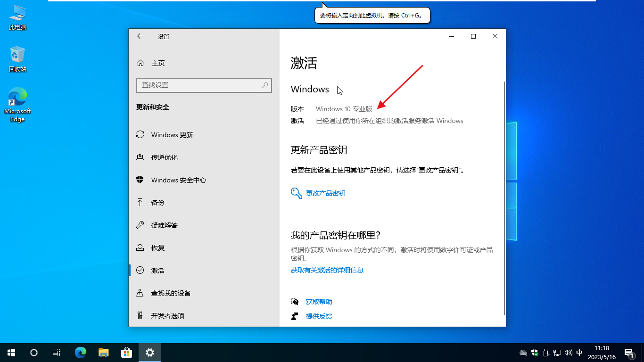Click the 备份 upload arrow icon

[140, 203]
